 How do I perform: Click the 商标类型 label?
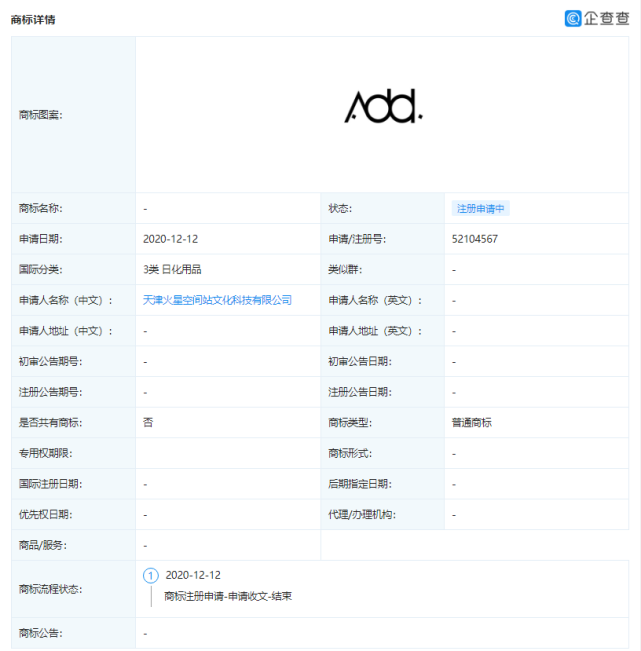point(350,423)
